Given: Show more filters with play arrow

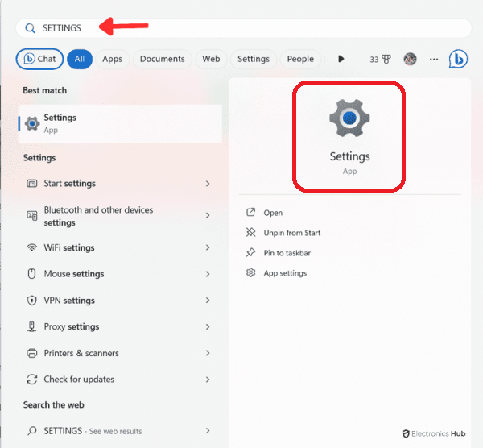Looking at the screenshot, I should [x=341, y=59].
